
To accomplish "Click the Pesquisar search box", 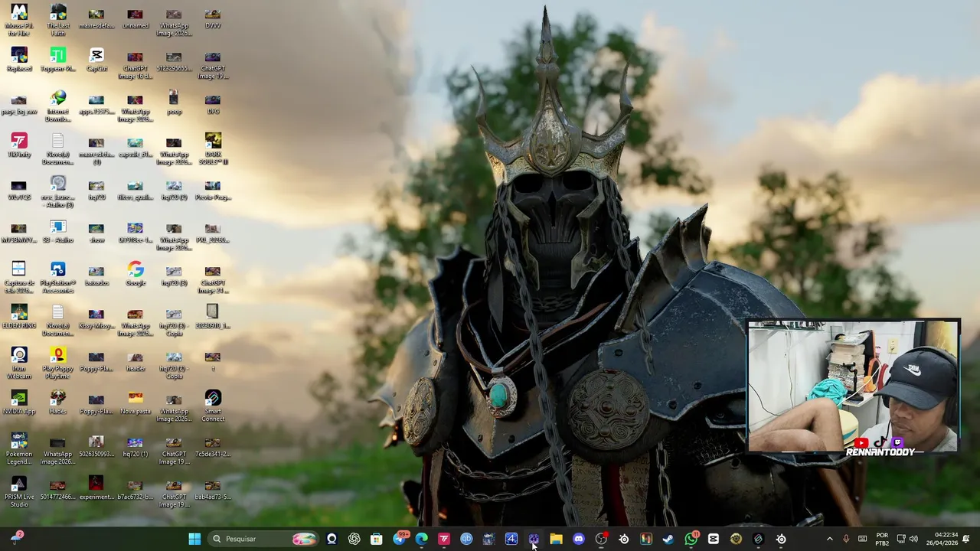I will pos(263,539).
